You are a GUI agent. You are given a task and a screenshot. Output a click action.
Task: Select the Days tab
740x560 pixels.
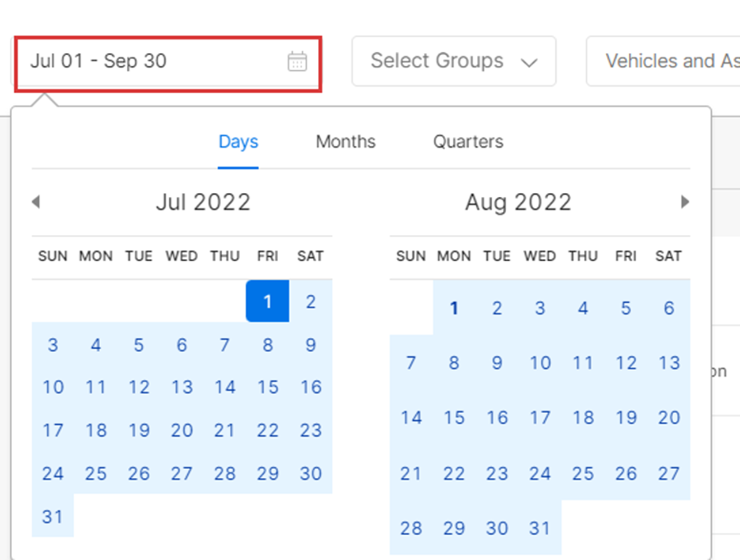[x=238, y=142]
